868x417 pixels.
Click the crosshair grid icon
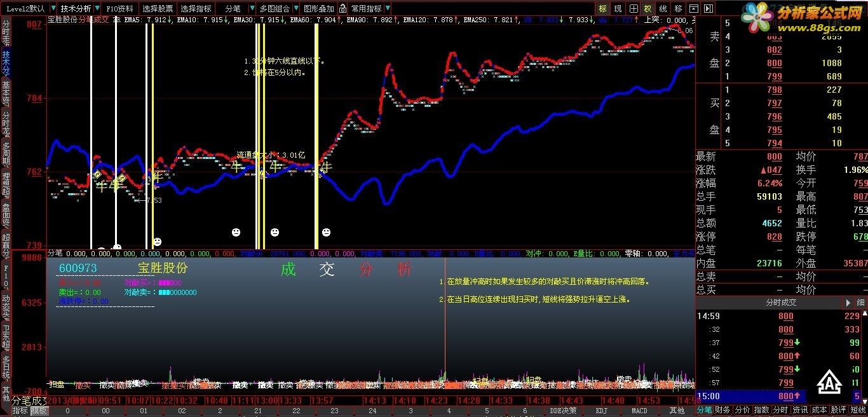tap(634, 8)
